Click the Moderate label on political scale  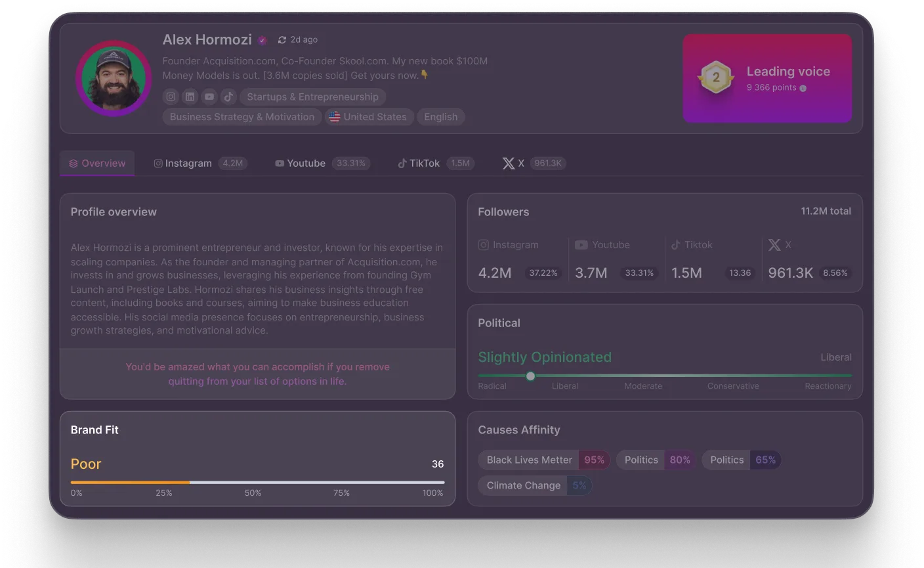tap(643, 386)
